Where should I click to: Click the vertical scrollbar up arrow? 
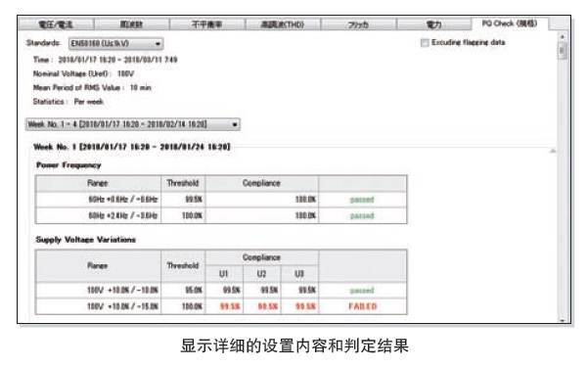pos(562,36)
